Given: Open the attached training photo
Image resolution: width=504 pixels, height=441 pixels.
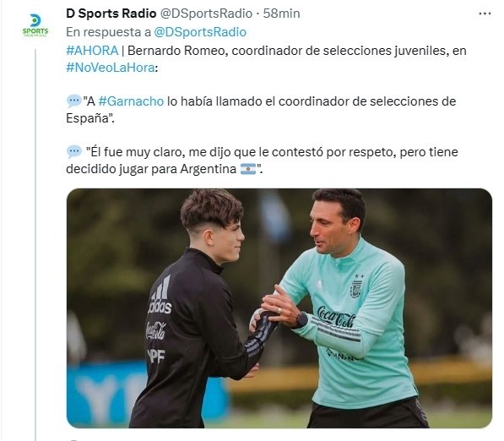Looking at the screenshot, I should click(279, 308).
